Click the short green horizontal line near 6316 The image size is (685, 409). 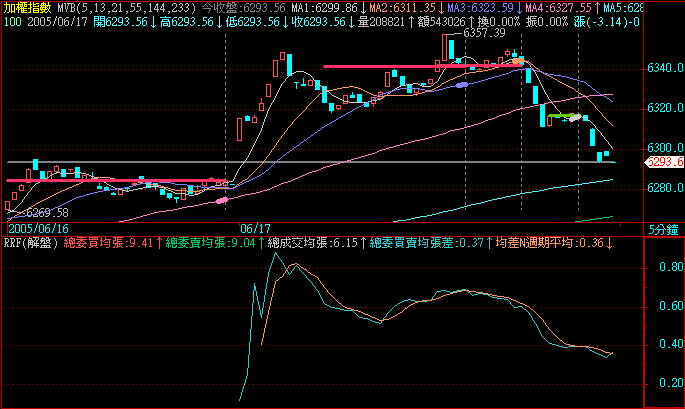[x=561, y=115]
